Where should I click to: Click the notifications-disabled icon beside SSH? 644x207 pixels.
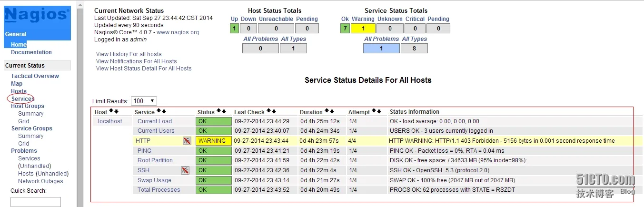click(185, 170)
